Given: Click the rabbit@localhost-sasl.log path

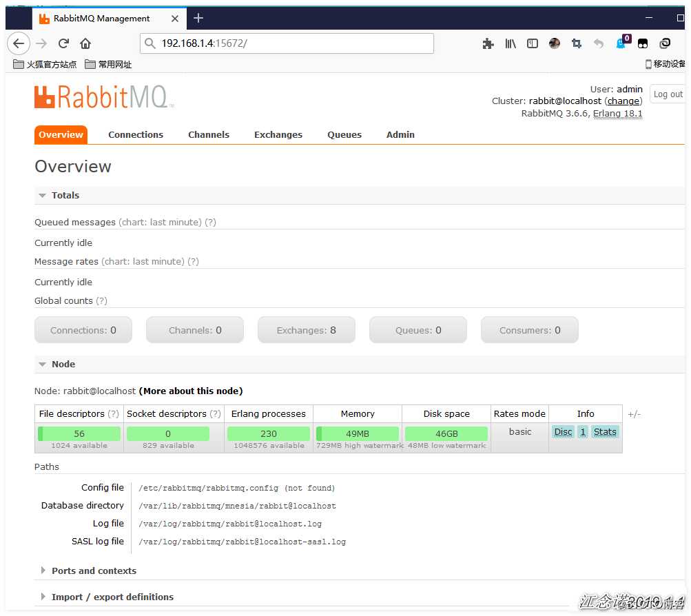Looking at the screenshot, I should click(x=242, y=542).
